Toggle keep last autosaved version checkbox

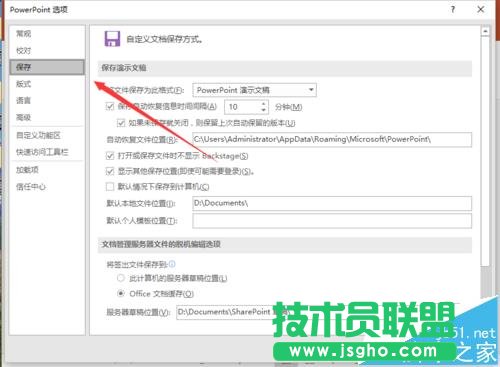click(x=121, y=123)
